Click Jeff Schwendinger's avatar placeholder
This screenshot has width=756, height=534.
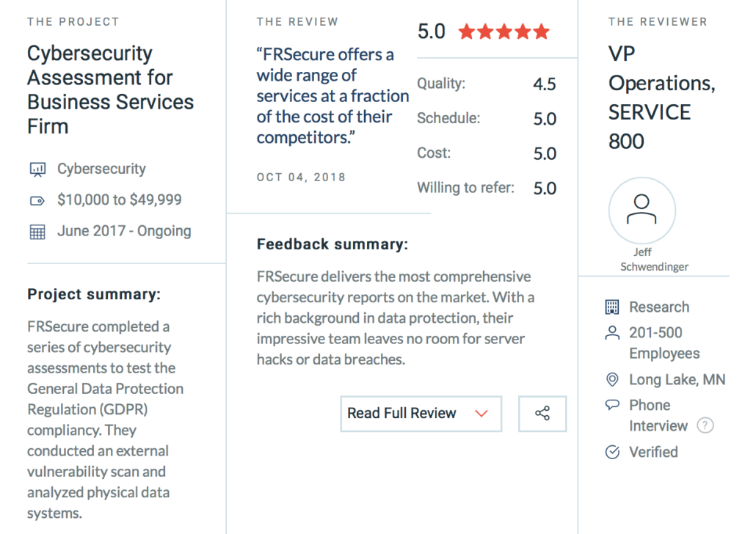coord(641,211)
